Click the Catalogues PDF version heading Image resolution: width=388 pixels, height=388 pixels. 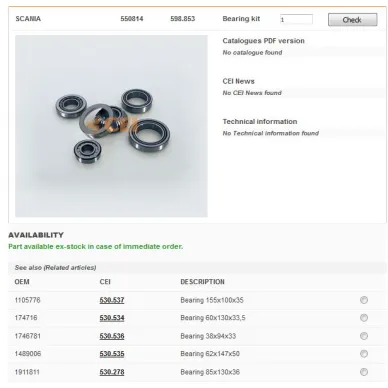click(x=263, y=41)
